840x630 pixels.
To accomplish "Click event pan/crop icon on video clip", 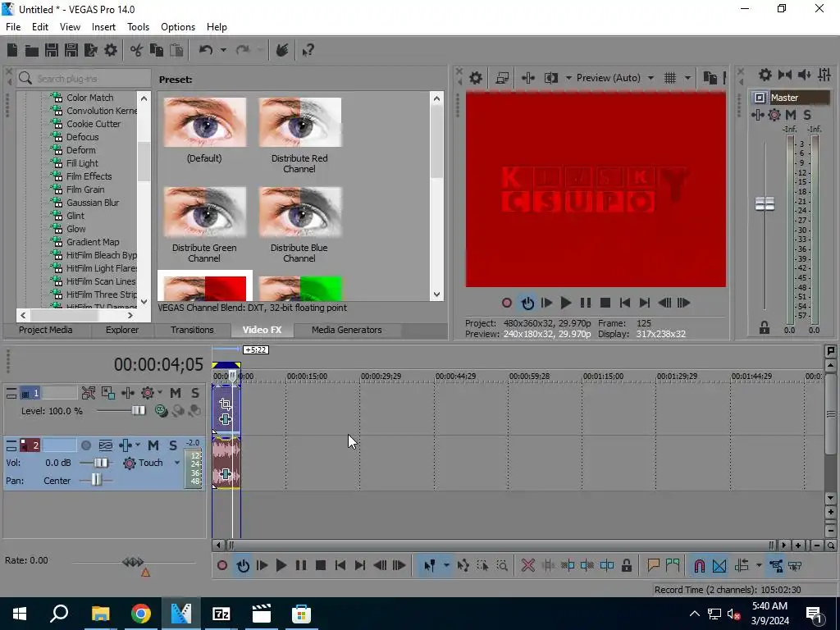I will [226, 404].
